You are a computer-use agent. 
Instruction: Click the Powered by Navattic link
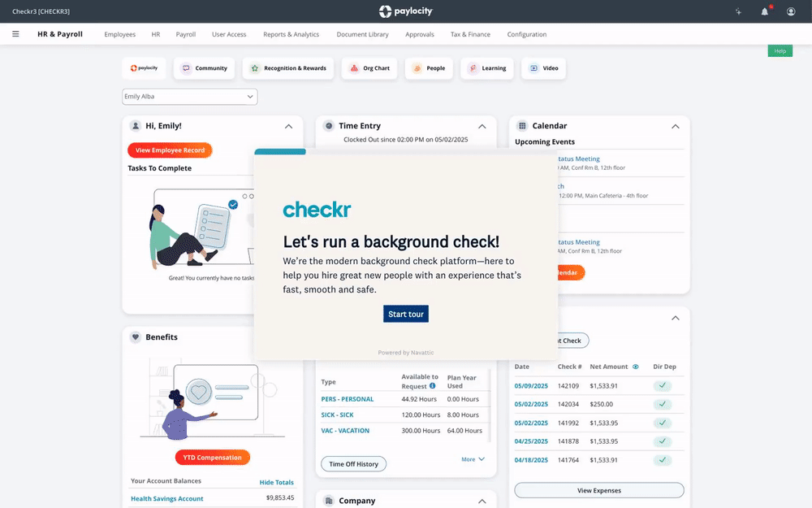406,353
